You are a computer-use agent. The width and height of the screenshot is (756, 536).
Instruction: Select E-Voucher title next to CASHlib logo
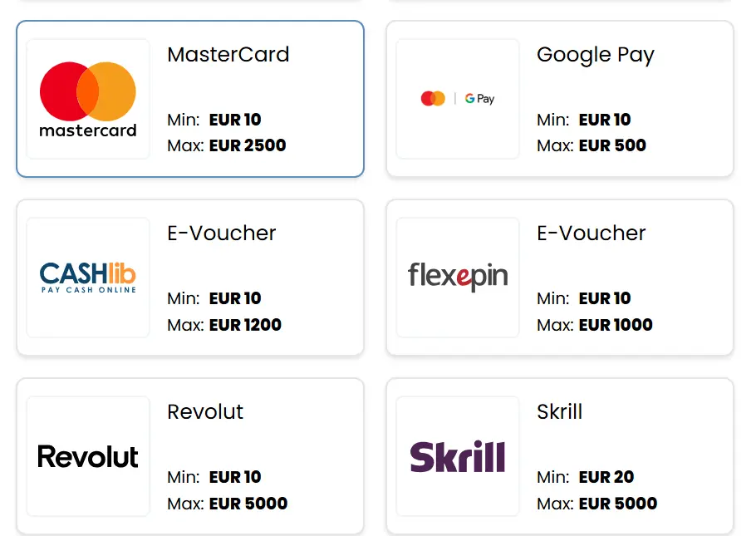(222, 234)
